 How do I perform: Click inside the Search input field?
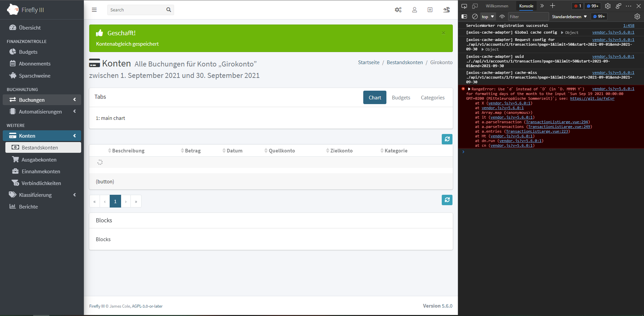point(138,10)
